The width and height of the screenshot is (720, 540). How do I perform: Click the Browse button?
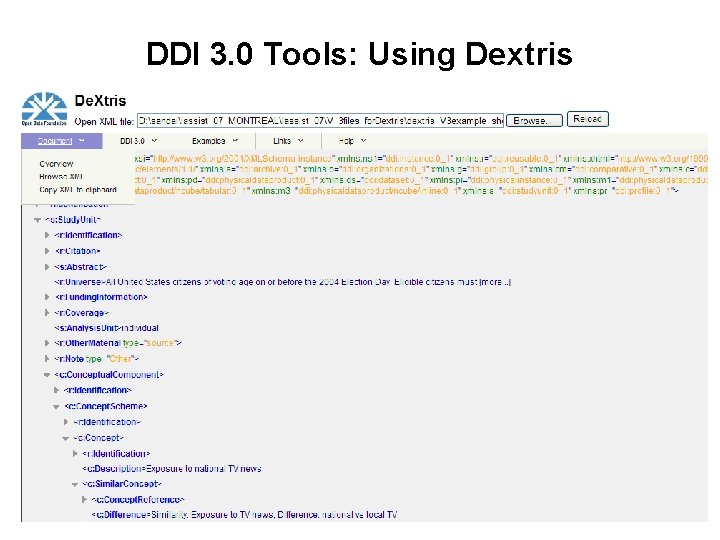[534, 121]
